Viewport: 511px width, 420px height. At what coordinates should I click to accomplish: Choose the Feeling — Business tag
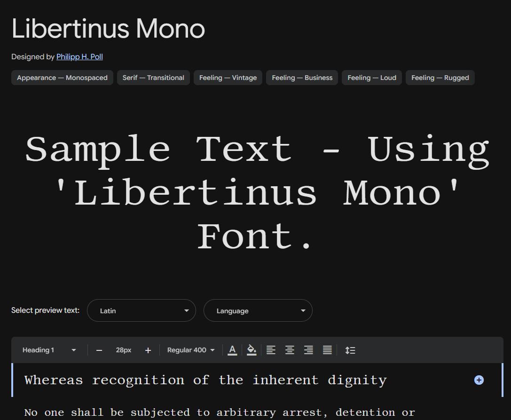click(x=302, y=78)
